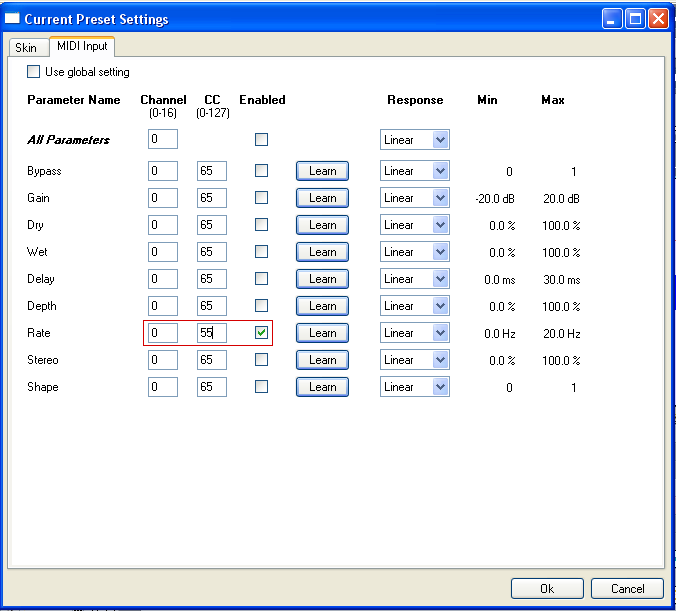Focus the Stereo Channel field
Screen dimensions: 676x611
[x=163, y=360]
